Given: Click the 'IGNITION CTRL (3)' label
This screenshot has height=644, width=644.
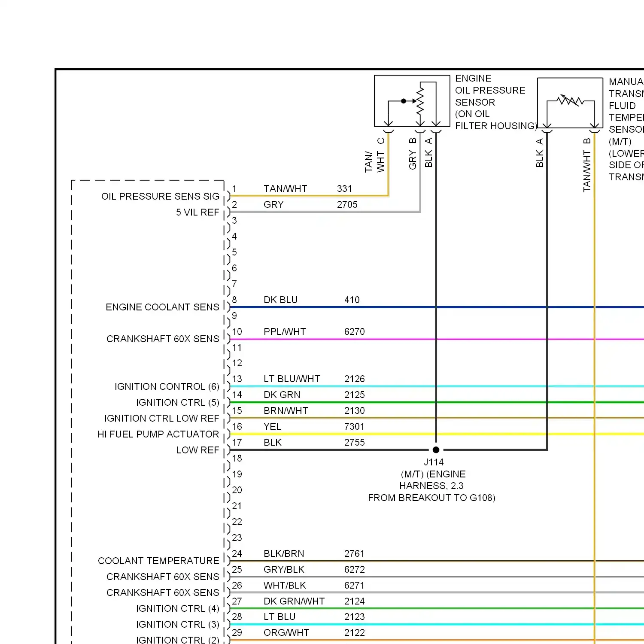Looking at the screenshot, I should 178,624.
